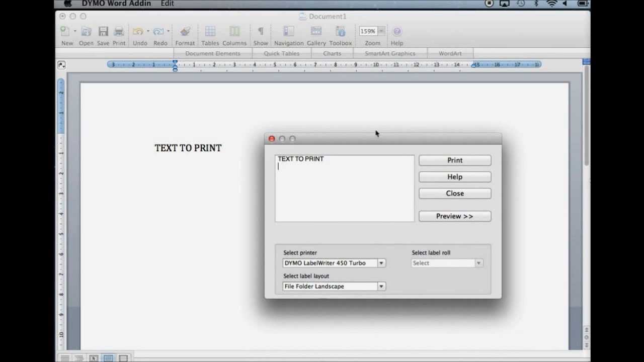This screenshot has height=362, width=644.
Task: Click the Print button in DYMO dialog
Action: coord(455,160)
